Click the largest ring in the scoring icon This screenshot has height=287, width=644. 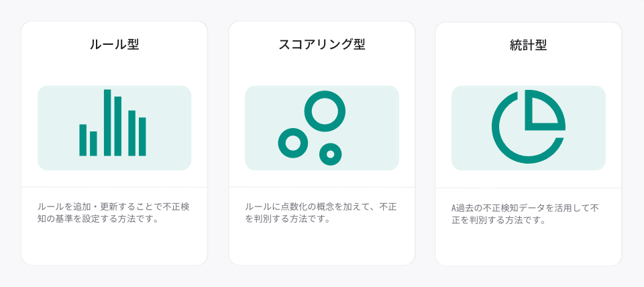pyautogui.click(x=325, y=111)
